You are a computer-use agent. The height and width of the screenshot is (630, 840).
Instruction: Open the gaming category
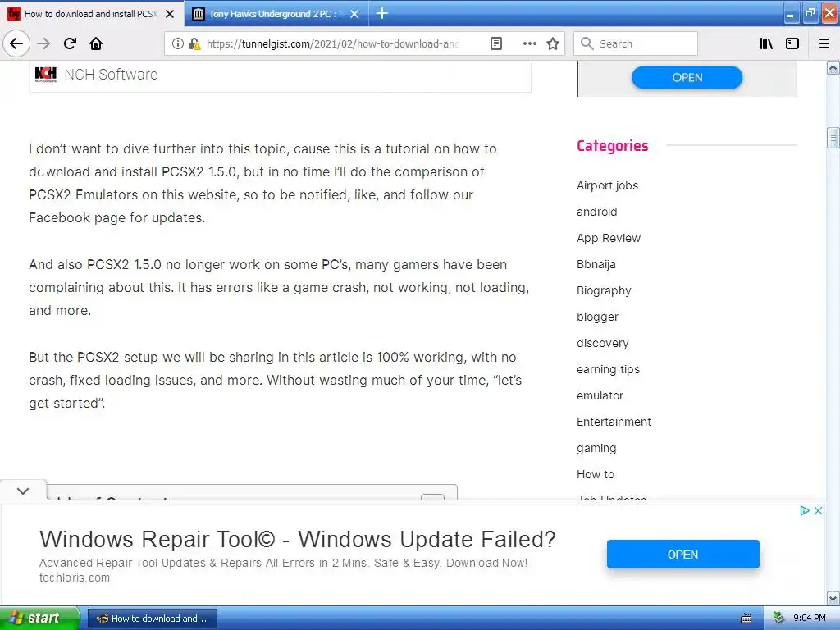(596, 448)
